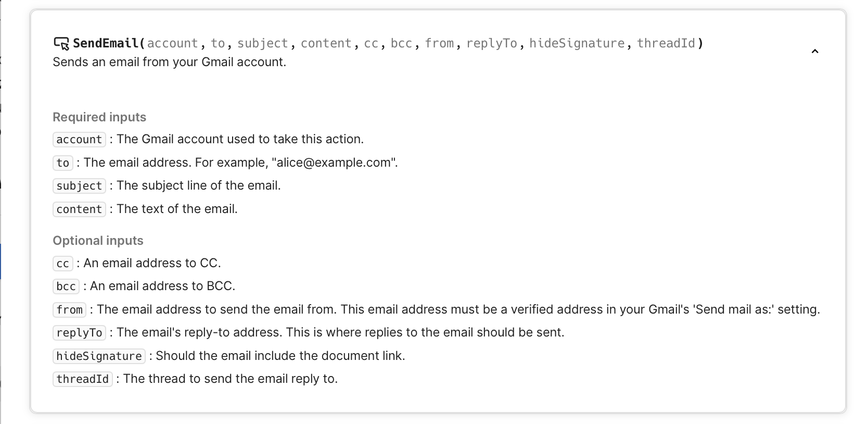Select the replyTo parameter tag
This screenshot has height=424, width=868.
(79, 333)
